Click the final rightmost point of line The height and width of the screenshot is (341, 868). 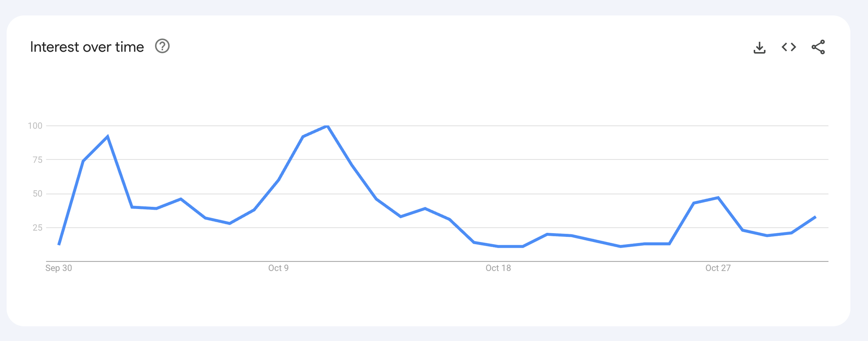click(815, 217)
